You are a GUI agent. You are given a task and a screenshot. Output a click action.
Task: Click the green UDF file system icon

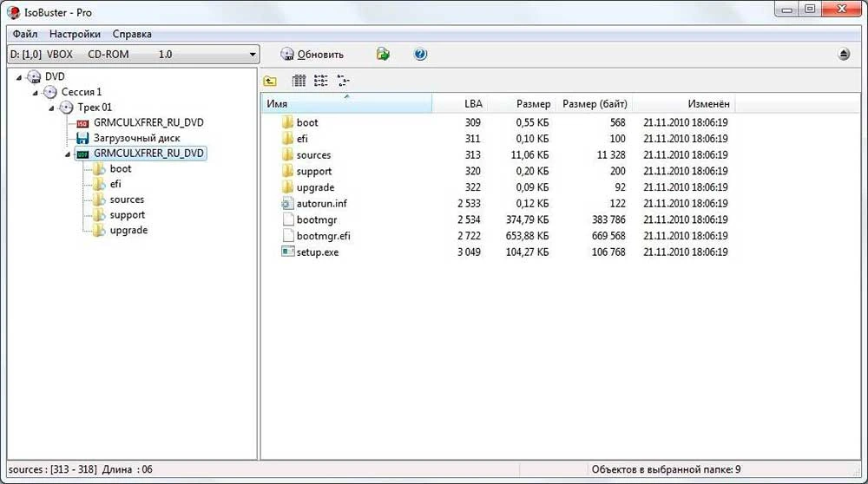click(x=82, y=154)
